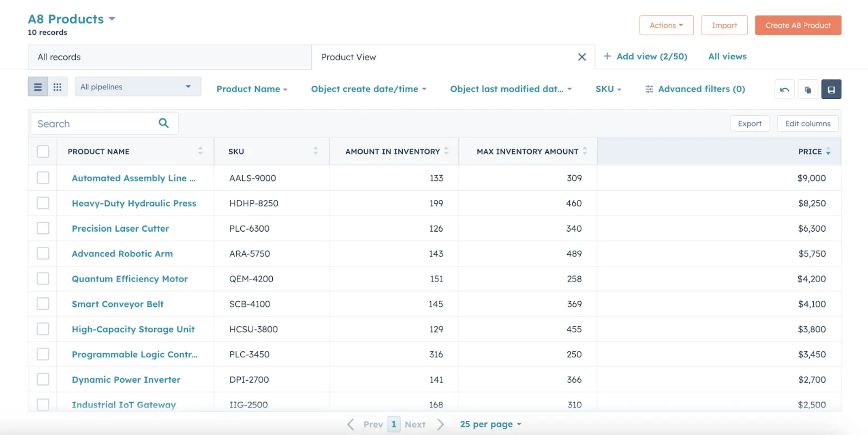Check the Precision Laser Cutter checkbox
868x435 pixels.
43,228
